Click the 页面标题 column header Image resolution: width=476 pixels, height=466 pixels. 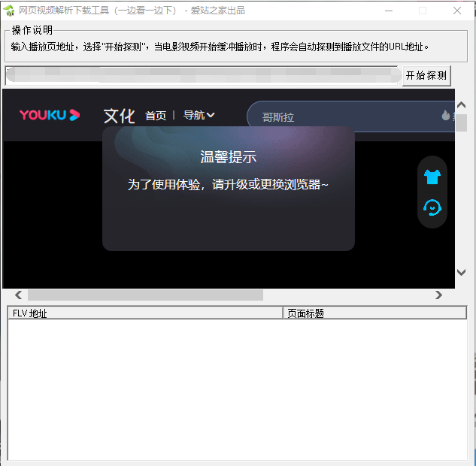pos(374,313)
